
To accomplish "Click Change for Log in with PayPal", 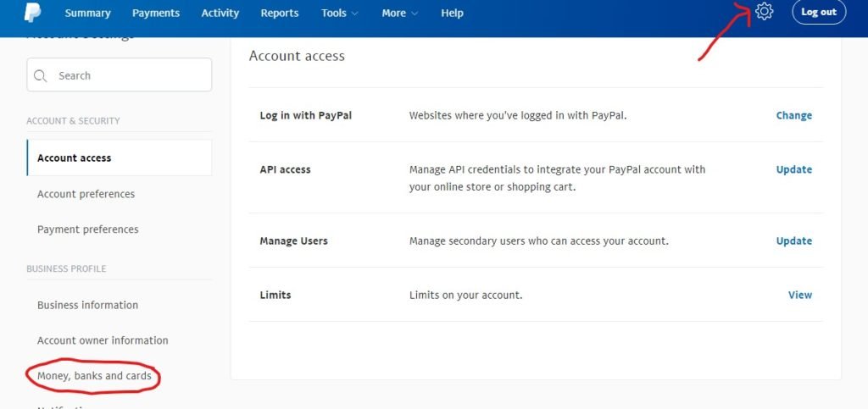I will pyautogui.click(x=793, y=115).
